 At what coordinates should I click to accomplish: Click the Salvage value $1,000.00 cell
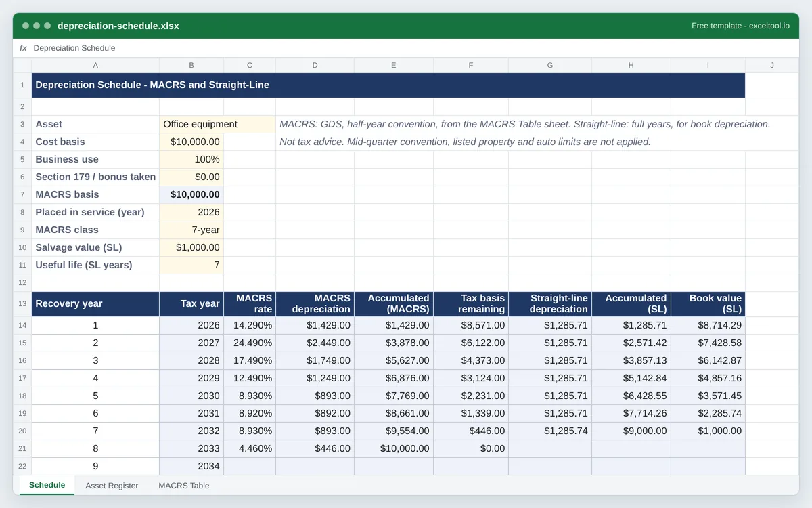click(x=191, y=247)
